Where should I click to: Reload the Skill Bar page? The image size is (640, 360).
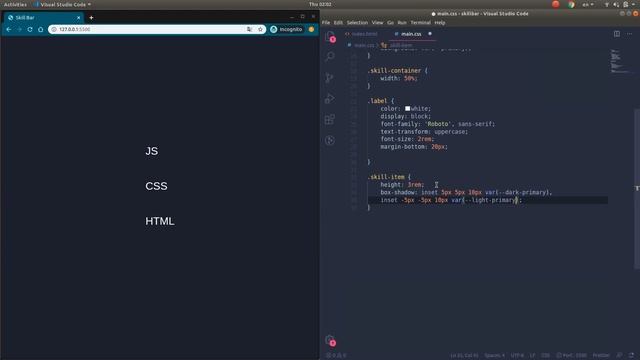[30, 29]
